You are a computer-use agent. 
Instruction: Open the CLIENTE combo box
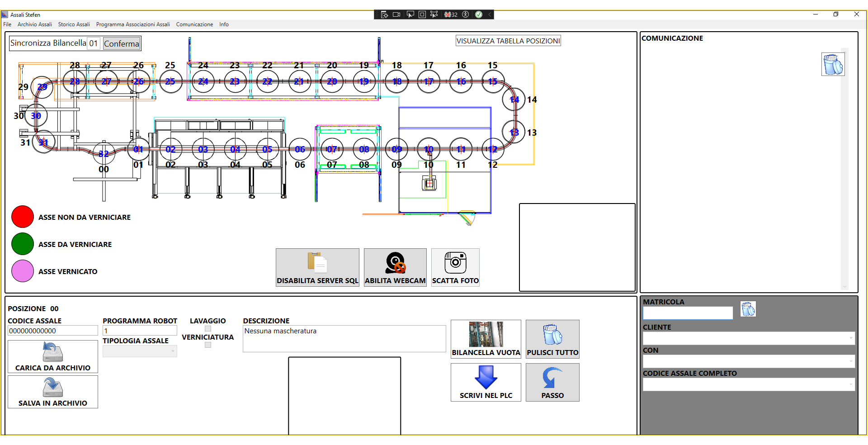(749, 338)
